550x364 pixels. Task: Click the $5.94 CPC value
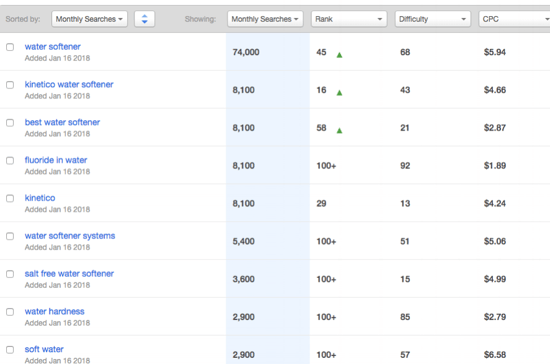(495, 52)
